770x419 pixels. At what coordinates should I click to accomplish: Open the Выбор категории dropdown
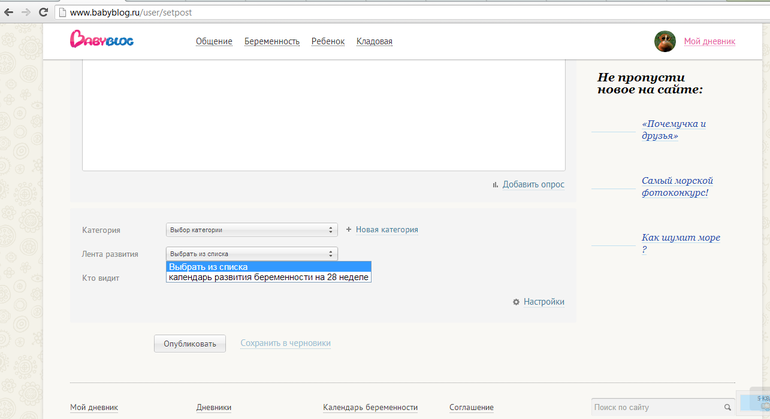click(251, 229)
